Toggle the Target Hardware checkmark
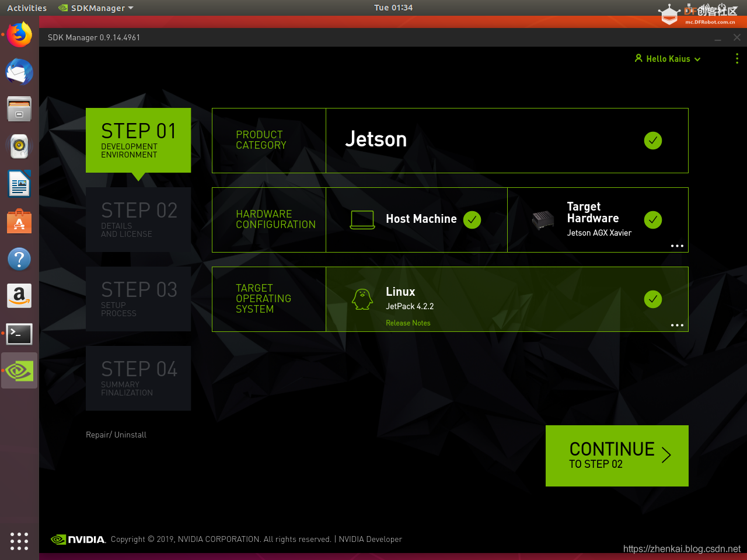The height and width of the screenshot is (560, 747). pyautogui.click(x=653, y=220)
